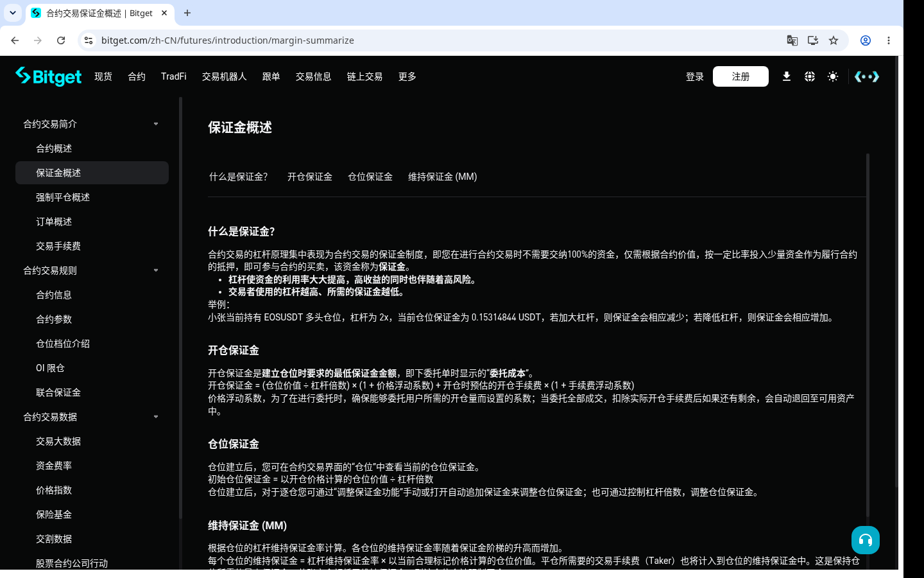The height and width of the screenshot is (578, 924).
Task: Jump to 开仓保证金 anchor tab
Action: 310,177
